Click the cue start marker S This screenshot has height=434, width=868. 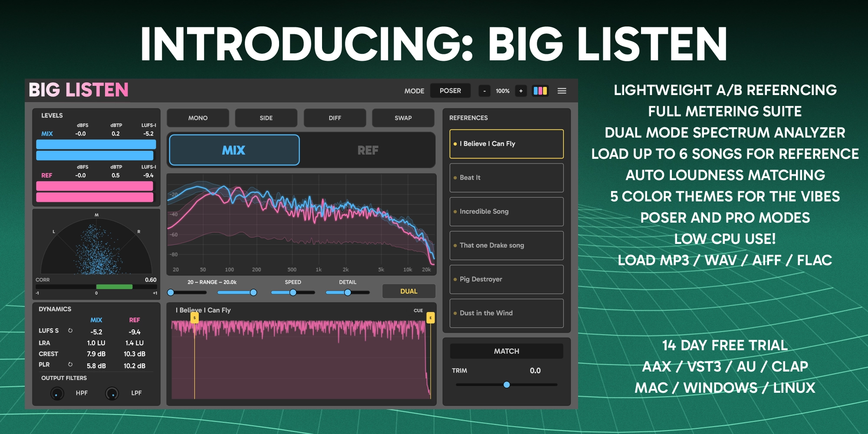(194, 318)
